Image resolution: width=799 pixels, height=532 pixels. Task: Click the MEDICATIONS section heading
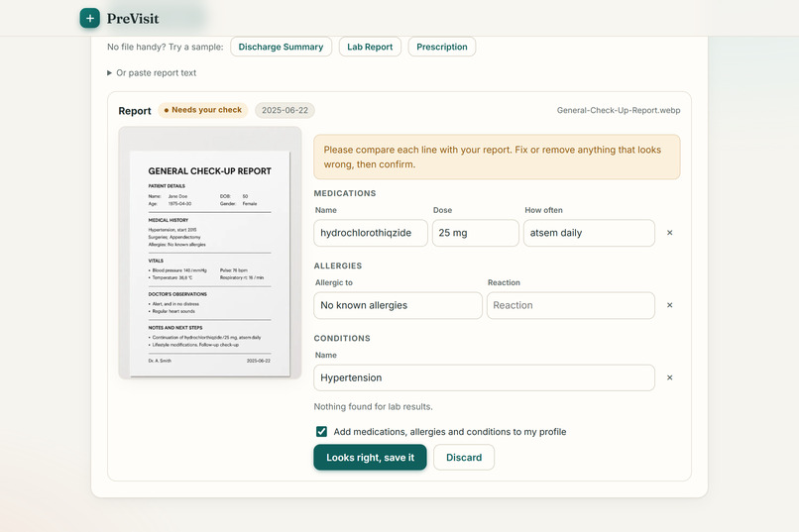pyautogui.click(x=345, y=193)
